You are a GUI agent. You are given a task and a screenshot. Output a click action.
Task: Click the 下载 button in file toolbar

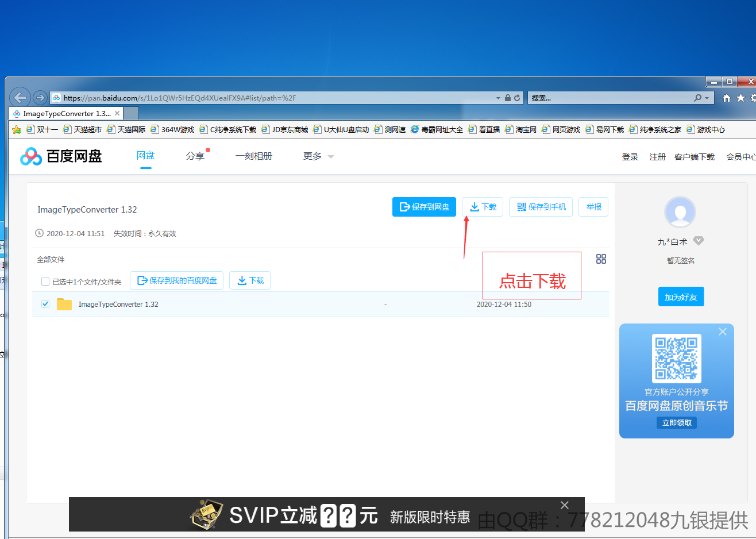[x=250, y=280]
